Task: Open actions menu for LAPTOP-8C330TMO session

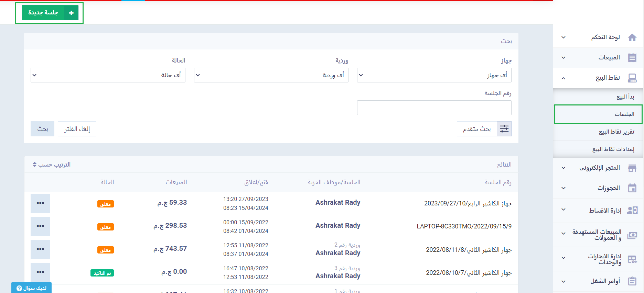Action: (x=40, y=226)
